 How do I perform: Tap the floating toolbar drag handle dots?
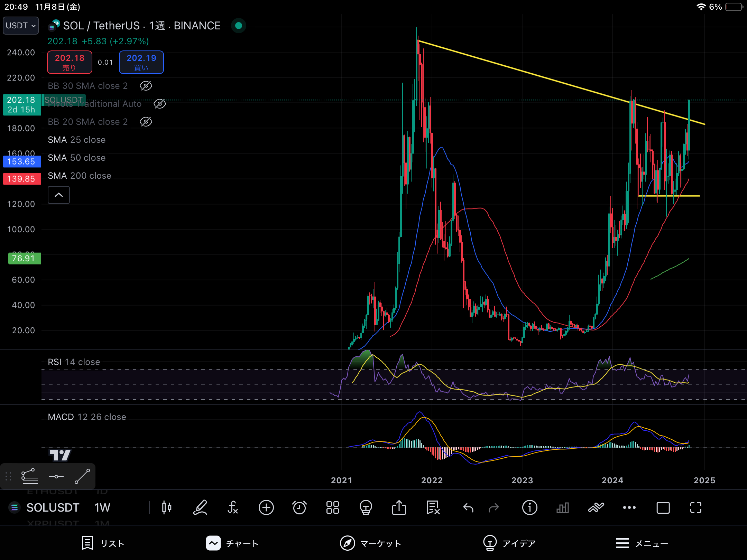point(9,476)
